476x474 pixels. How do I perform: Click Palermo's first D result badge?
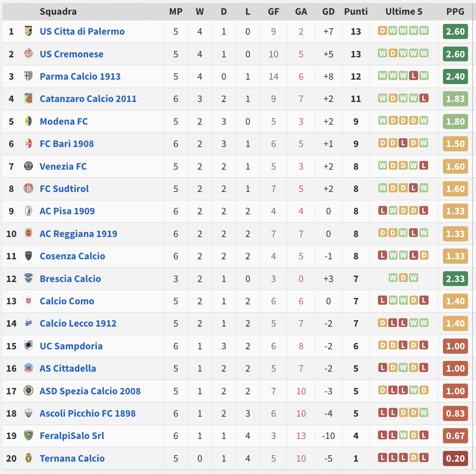382,31
